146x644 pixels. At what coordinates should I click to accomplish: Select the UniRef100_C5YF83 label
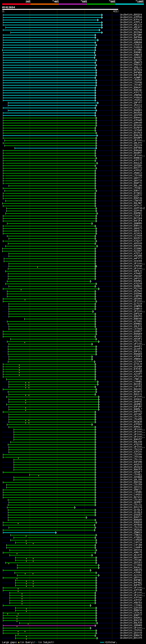pos(131,630)
